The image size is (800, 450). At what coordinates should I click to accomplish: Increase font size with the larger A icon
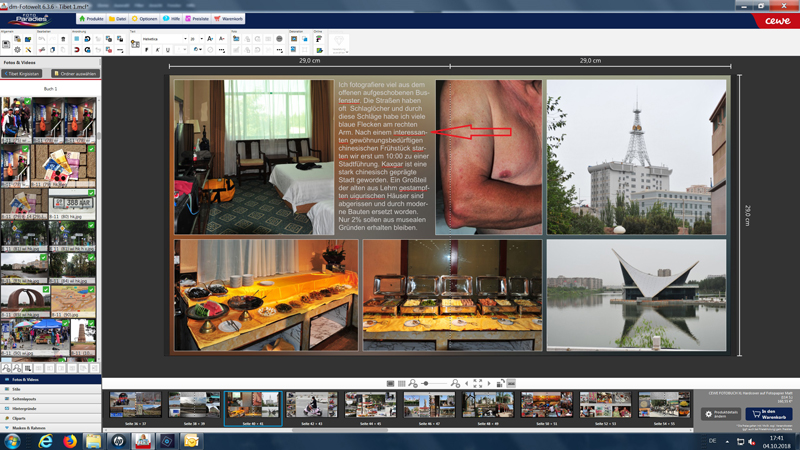[210, 39]
